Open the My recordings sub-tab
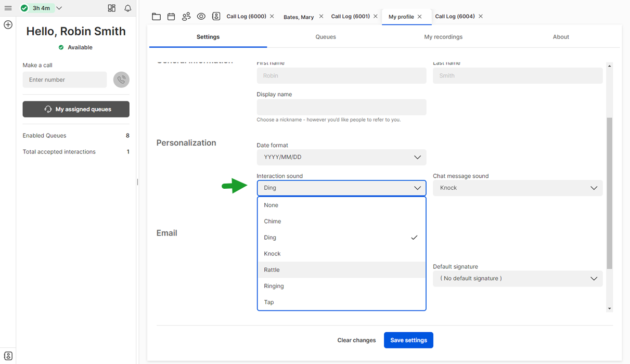This screenshot has height=364, width=630. [x=443, y=37]
